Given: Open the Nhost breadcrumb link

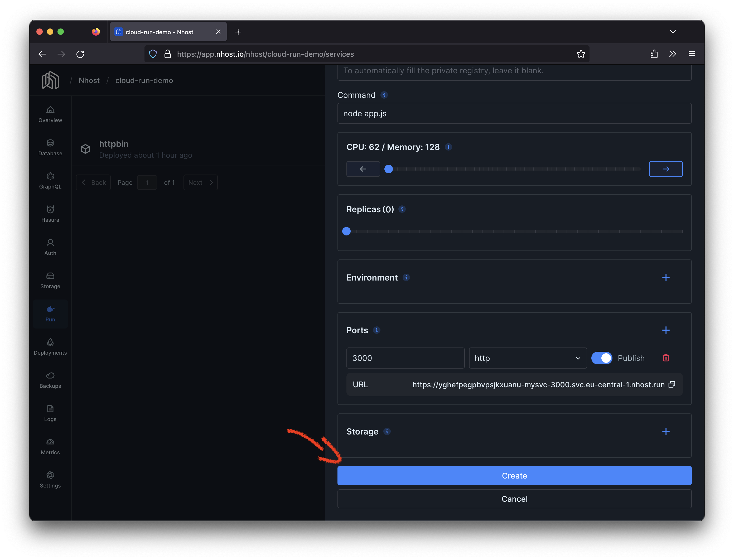Looking at the screenshot, I should pos(89,80).
